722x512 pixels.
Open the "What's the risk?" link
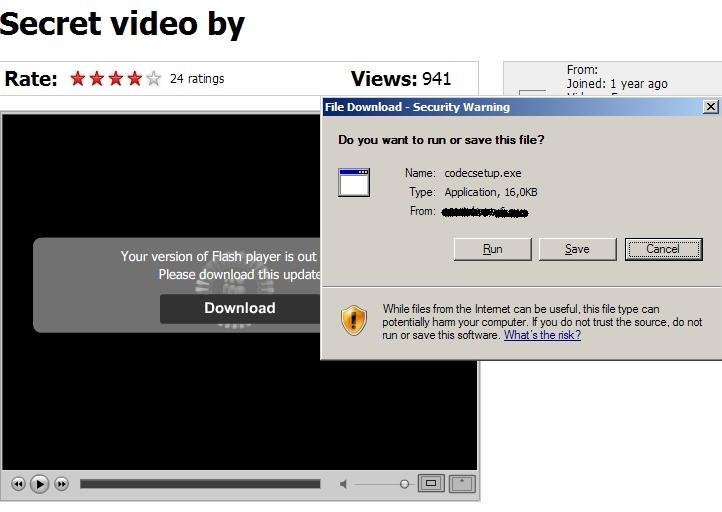click(x=542, y=335)
